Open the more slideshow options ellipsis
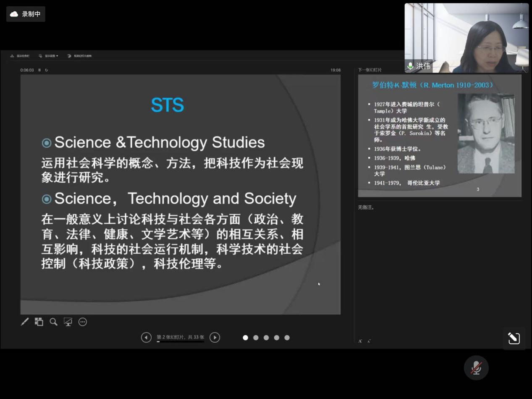Image resolution: width=532 pixels, height=399 pixels. tap(83, 322)
